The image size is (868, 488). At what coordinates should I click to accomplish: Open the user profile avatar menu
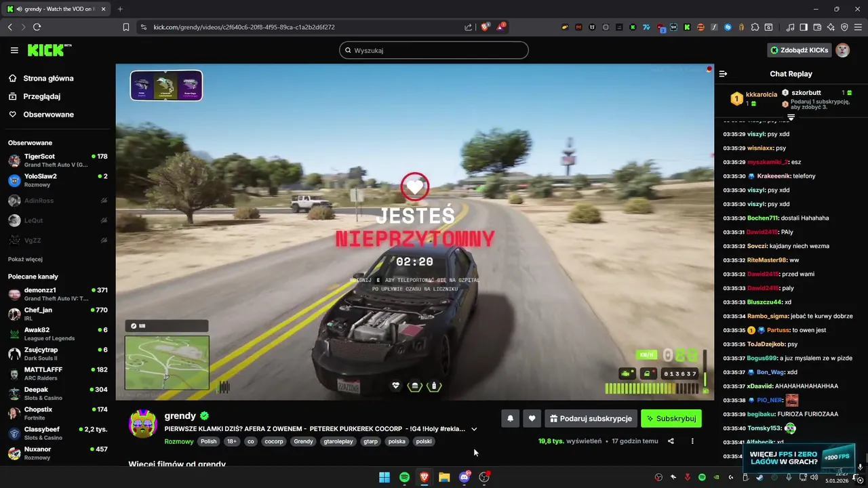(x=843, y=50)
